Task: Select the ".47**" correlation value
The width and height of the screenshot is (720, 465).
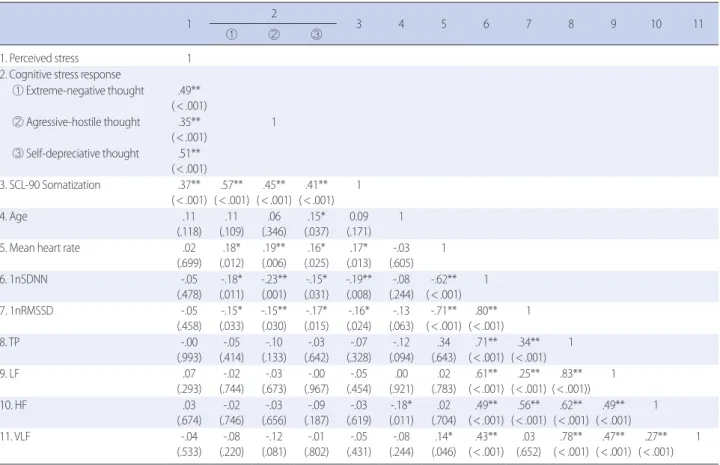Action: point(613,437)
